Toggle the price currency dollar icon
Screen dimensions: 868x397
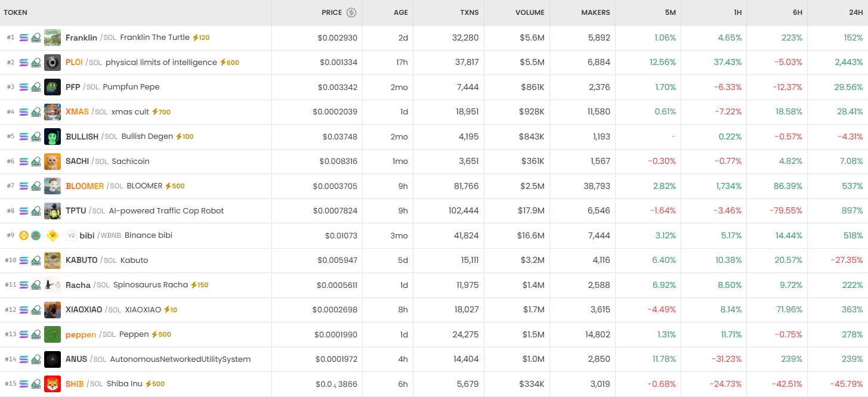pos(351,13)
